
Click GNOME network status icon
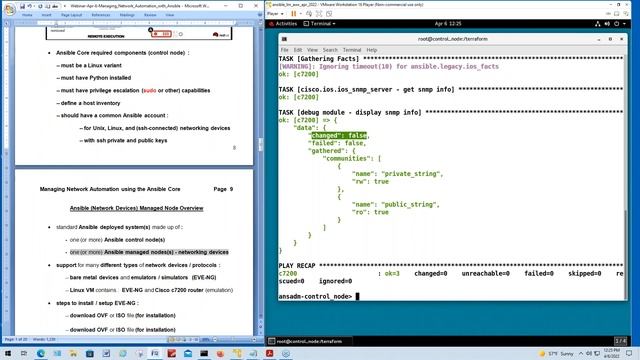[x=598, y=24]
